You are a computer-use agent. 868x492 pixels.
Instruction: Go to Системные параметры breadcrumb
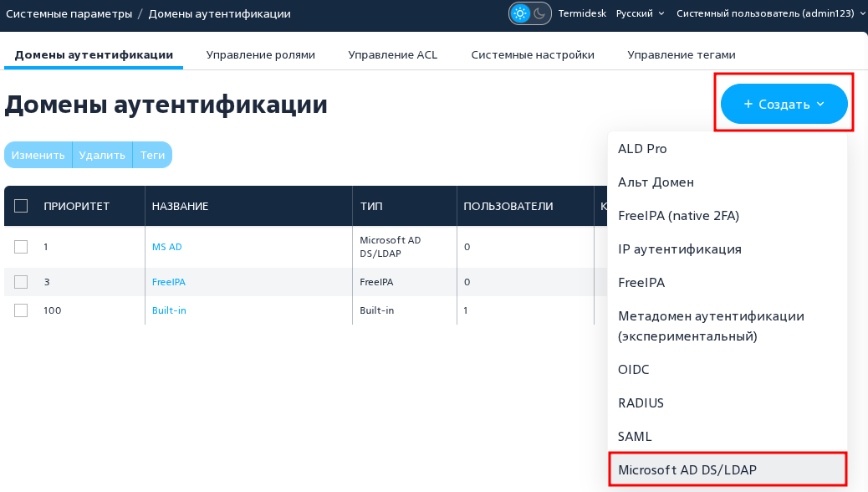pos(69,13)
